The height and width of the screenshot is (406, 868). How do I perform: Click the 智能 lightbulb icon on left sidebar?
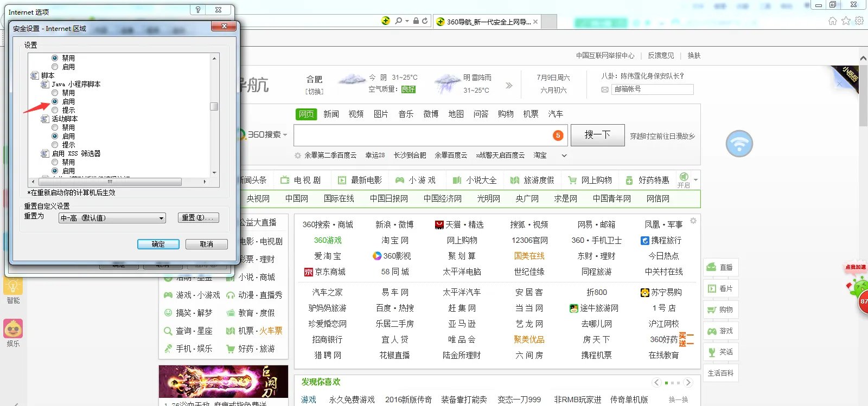coord(13,286)
